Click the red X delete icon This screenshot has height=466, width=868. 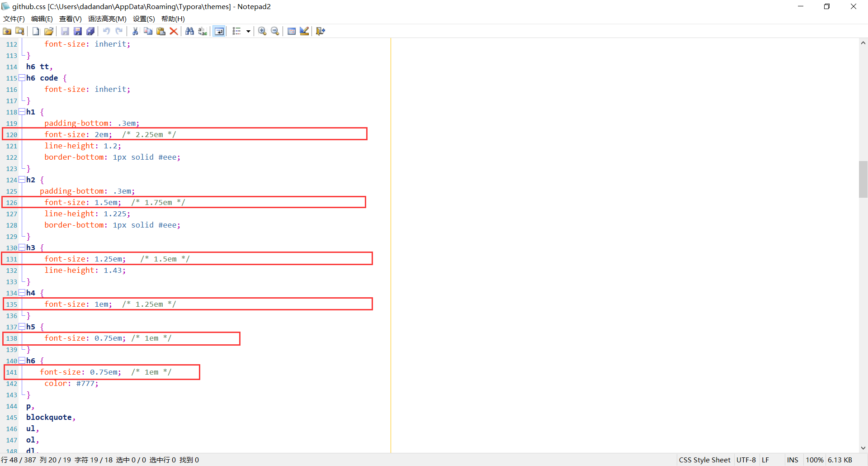pyautogui.click(x=174, y=31)
